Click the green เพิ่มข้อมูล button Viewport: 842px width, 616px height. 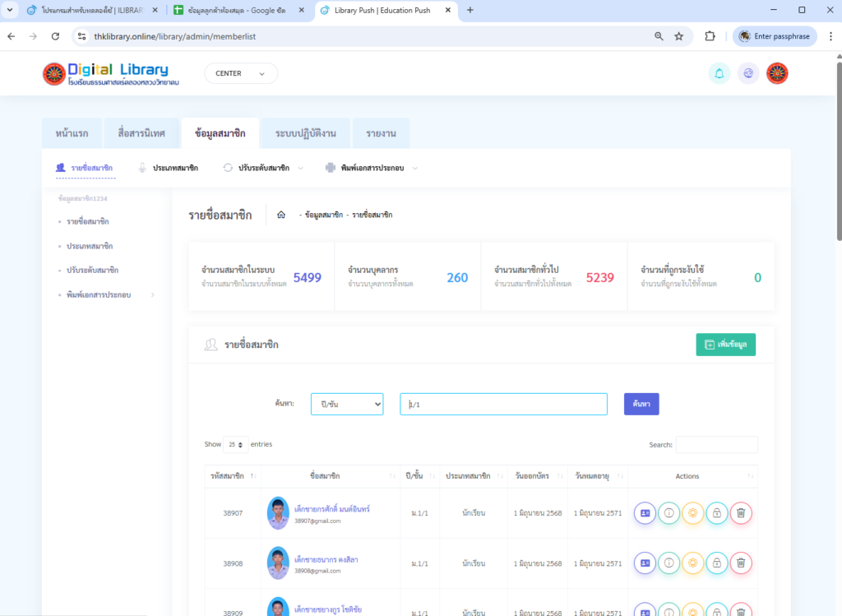point(725,345)
